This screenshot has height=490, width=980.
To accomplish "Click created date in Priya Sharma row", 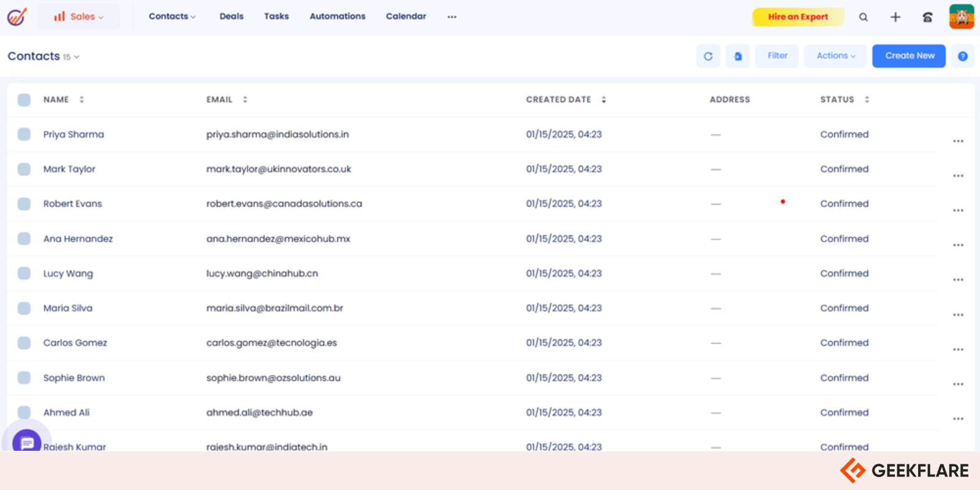I will tap(563, 135).
